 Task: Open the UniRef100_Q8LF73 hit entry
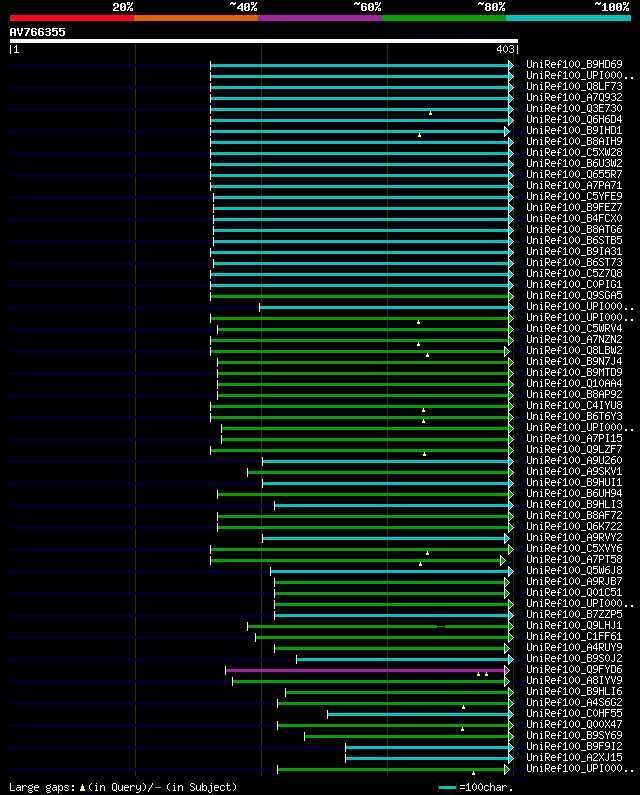pos(574,86)
